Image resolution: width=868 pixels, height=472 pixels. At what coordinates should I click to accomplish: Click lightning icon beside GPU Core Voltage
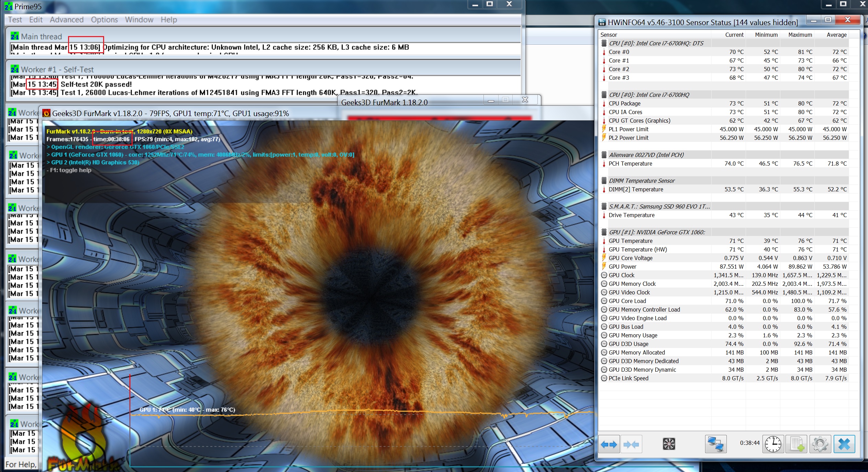[604, 258]
